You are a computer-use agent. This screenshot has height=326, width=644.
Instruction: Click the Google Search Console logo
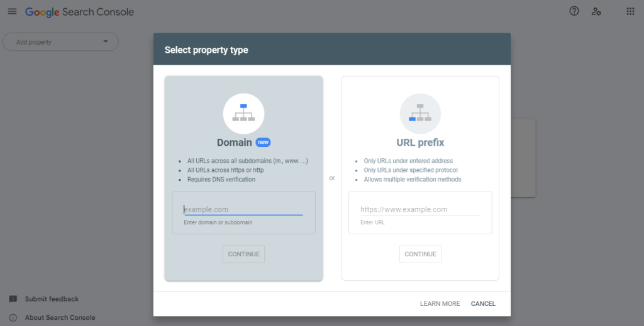pyautogui.click(x=79, y=12)
